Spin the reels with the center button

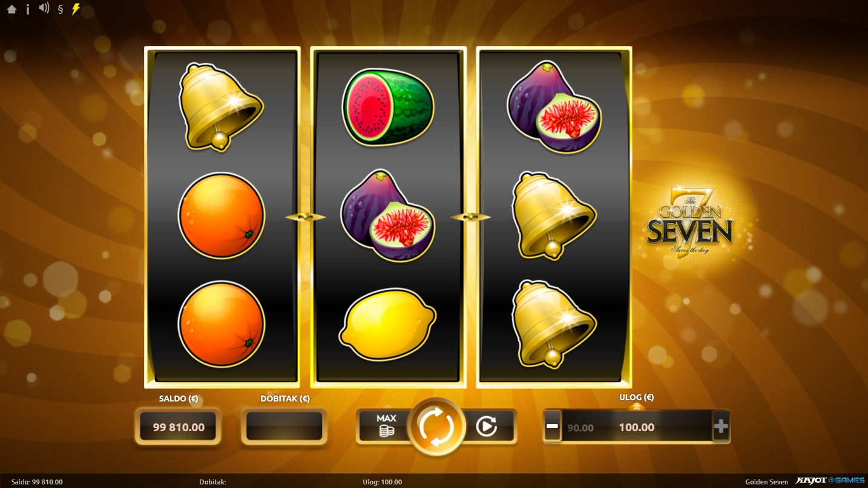click(436, 427)
